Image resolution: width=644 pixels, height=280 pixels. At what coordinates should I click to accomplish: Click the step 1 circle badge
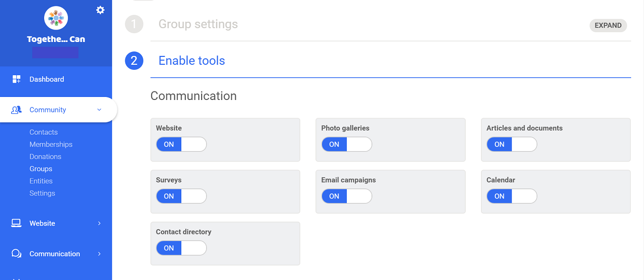pos(134,24)
